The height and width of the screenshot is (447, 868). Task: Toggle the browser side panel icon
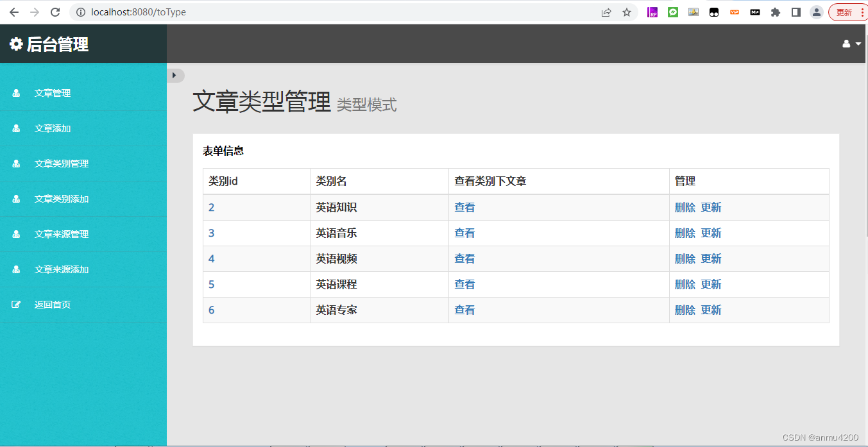click(x=796, y=12)
